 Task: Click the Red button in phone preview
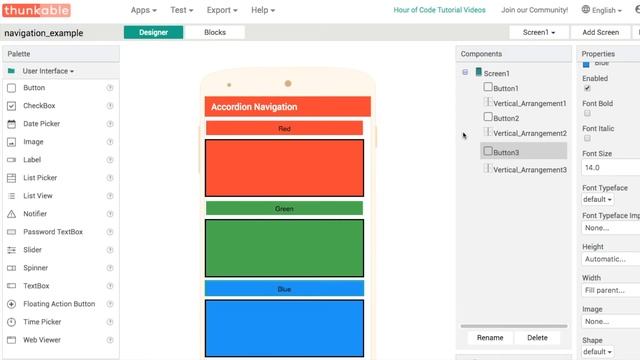point(284,128)
